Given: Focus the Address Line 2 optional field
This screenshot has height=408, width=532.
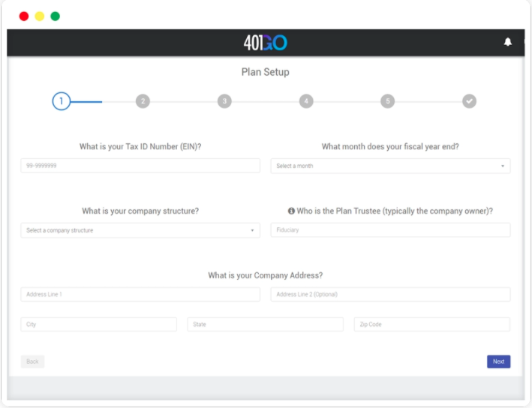Looking at the screenshot, I should point(390,295).
